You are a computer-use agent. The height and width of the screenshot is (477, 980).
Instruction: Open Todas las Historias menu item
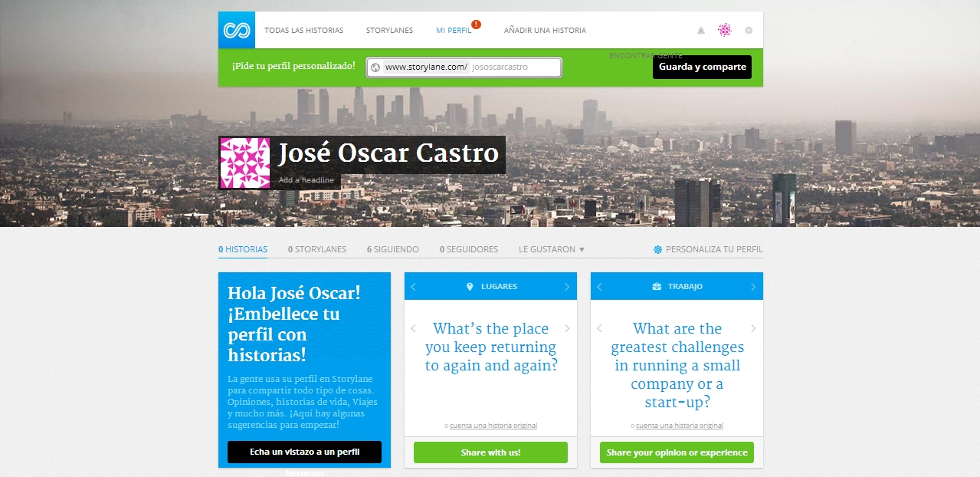pos(303,31)
